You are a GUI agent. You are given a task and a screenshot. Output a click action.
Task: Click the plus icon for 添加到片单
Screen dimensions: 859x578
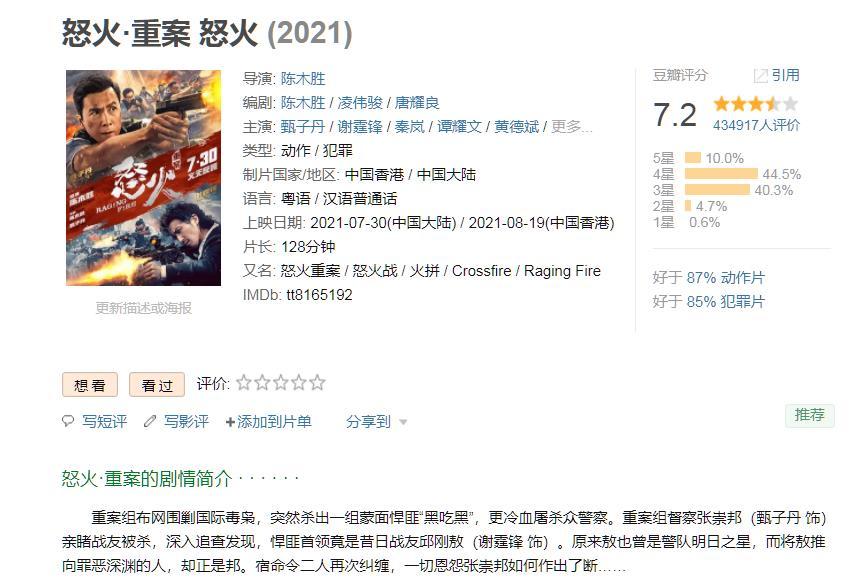(230, 422)
